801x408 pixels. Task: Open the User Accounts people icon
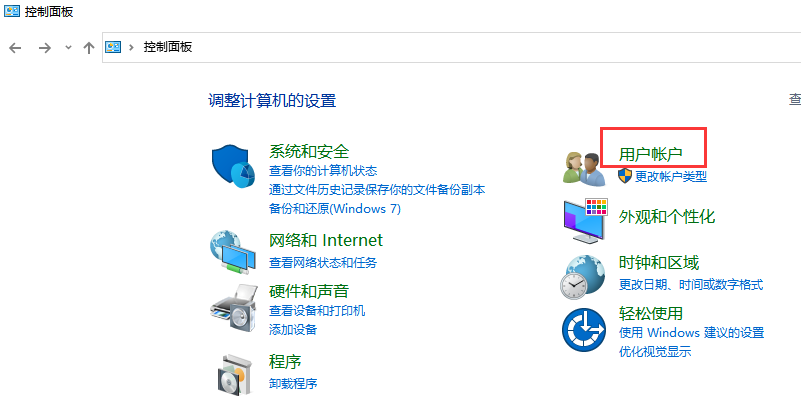tap(583, 169)
